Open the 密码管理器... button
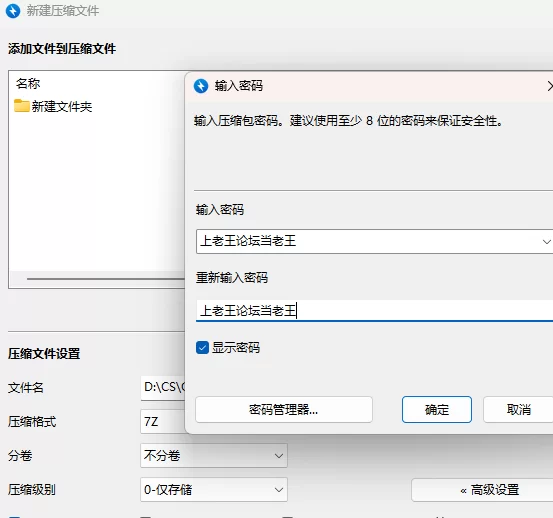The width and height of the screenshot is (553, 518). point(284,409)
